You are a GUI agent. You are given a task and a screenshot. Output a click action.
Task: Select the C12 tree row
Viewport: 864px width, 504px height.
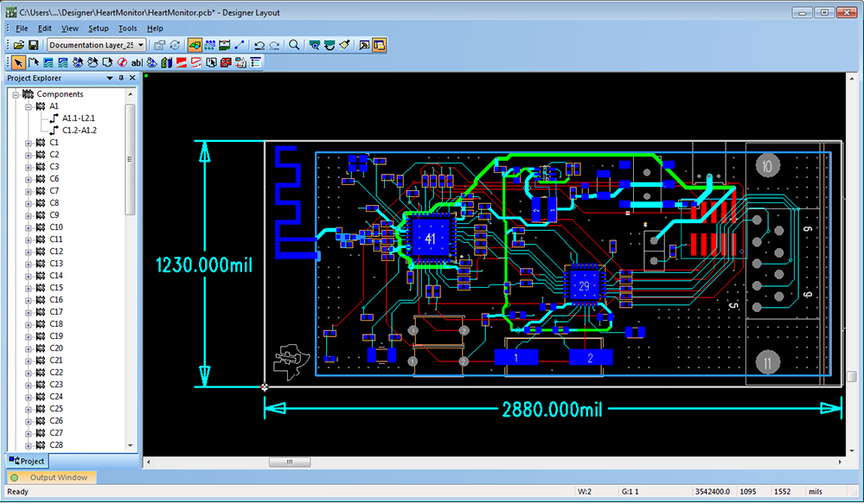[56, 252]
